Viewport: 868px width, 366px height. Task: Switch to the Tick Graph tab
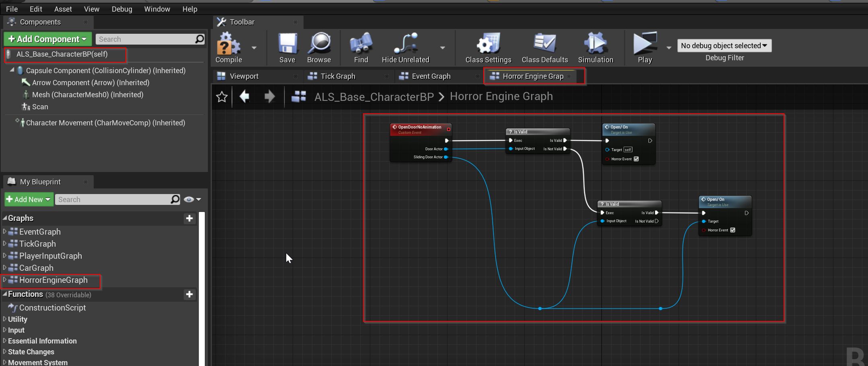338,76
